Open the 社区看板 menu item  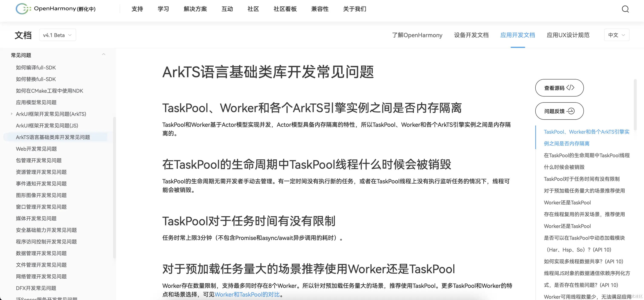[285, 9]
